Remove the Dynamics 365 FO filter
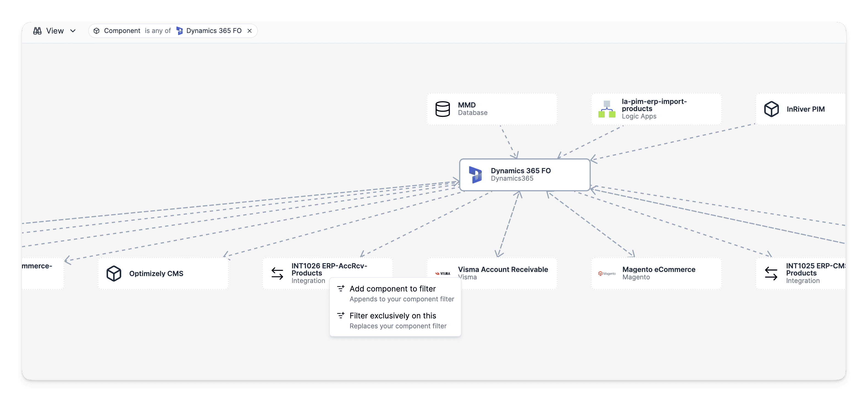The width and height of the screenshot is (868, 402). pos(249,31)
